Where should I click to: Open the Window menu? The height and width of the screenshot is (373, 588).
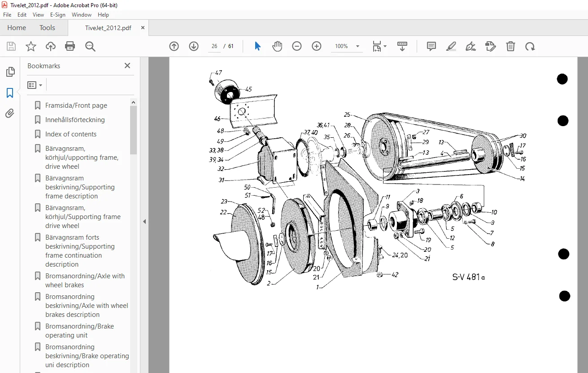tap(82, 15)
